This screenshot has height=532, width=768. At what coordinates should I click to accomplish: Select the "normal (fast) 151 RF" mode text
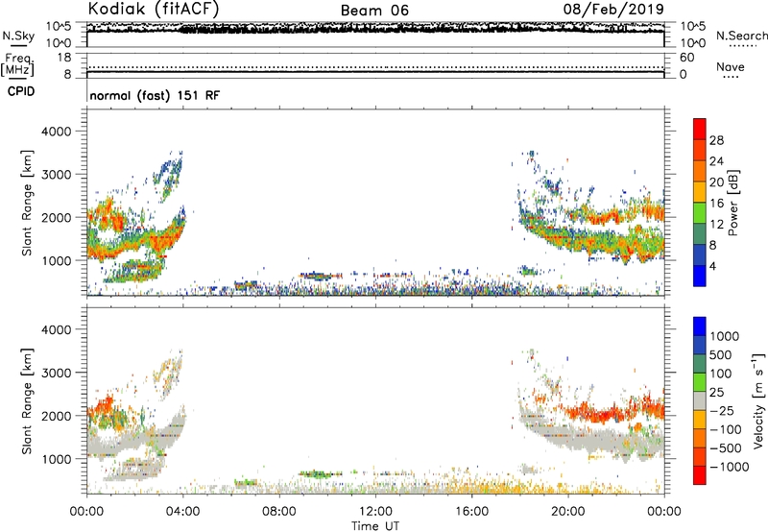[x=155, y=95]
